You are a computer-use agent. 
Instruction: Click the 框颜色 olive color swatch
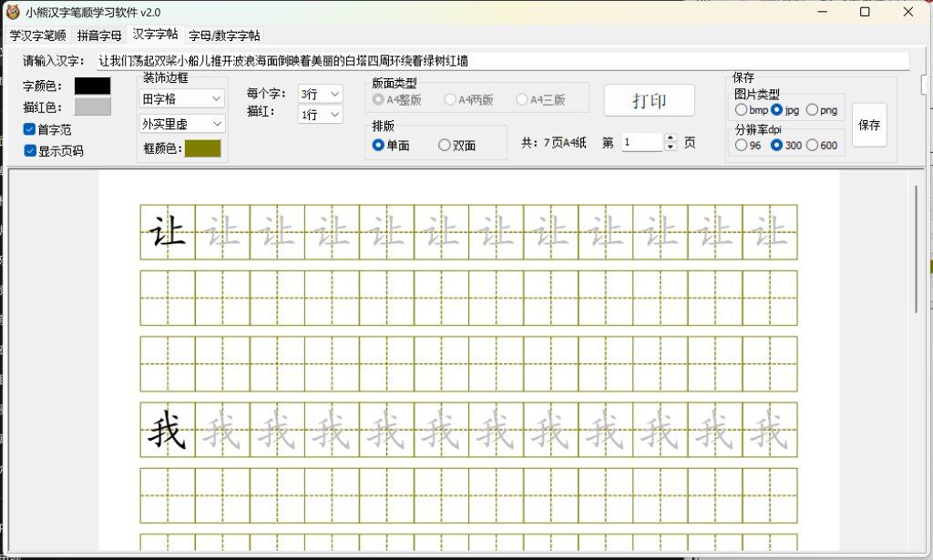202,148
